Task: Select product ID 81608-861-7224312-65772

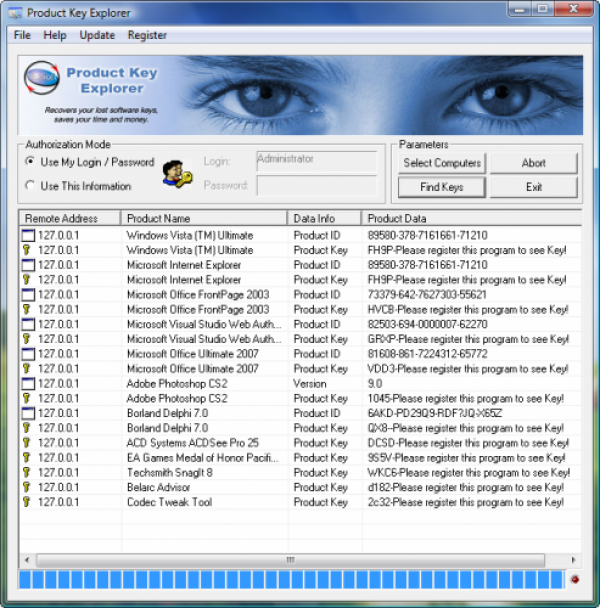Action: tap(427, 354)
